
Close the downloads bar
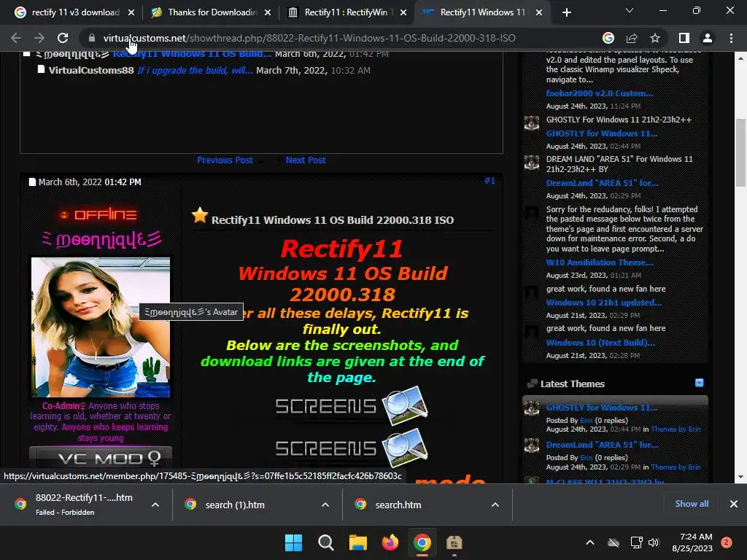[x=734, y=504]
